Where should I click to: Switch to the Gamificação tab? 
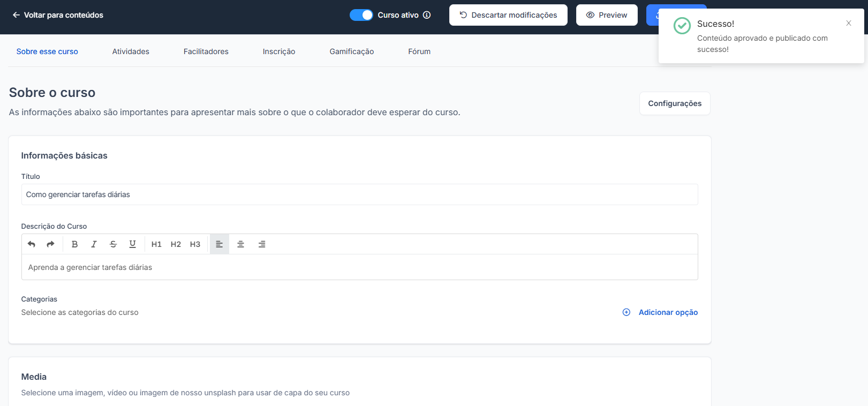351,51
